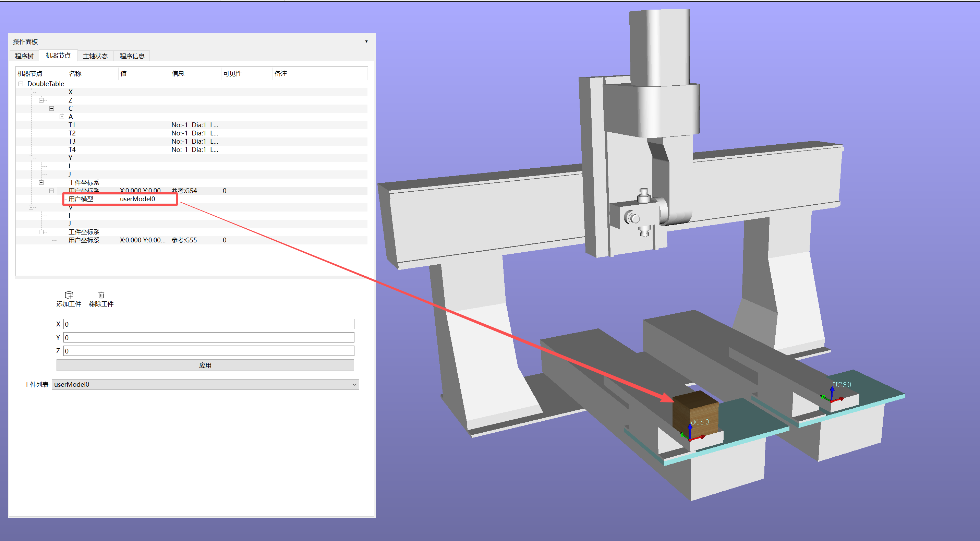
Task: Open the 主轴状态 tab
Action: [x=95, y=56]
